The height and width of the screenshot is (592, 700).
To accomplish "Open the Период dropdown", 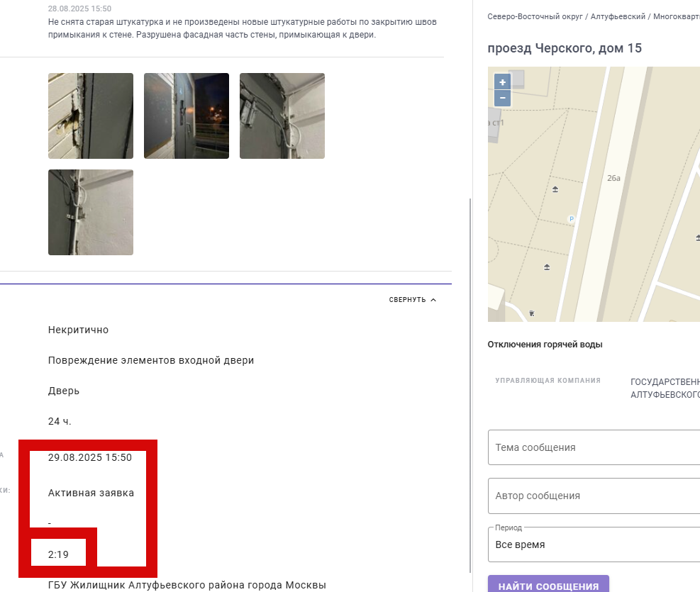I will (x=594, y=544).
